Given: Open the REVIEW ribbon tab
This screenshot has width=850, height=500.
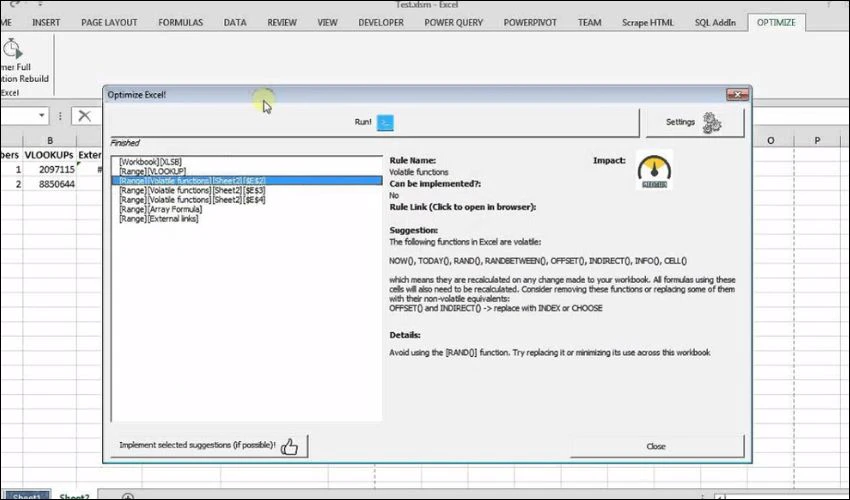Looking at the screenshot, I should [x=282, y=22].
